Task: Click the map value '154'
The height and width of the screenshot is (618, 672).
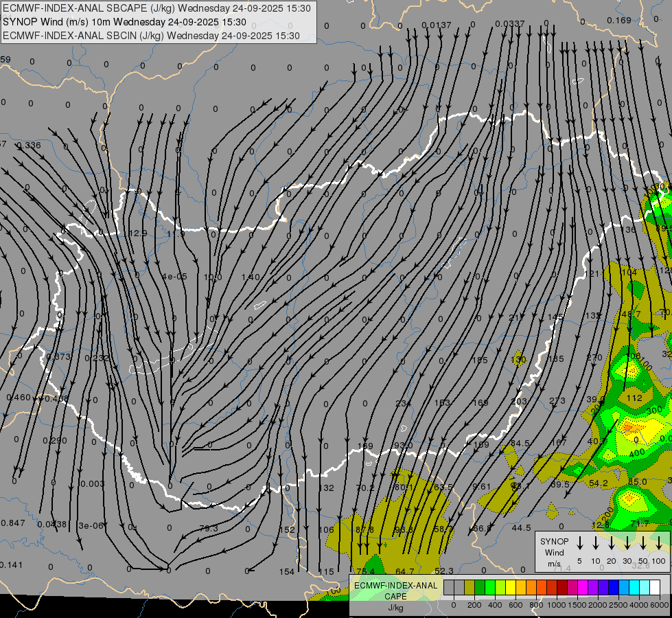Action: pos(287,571)
